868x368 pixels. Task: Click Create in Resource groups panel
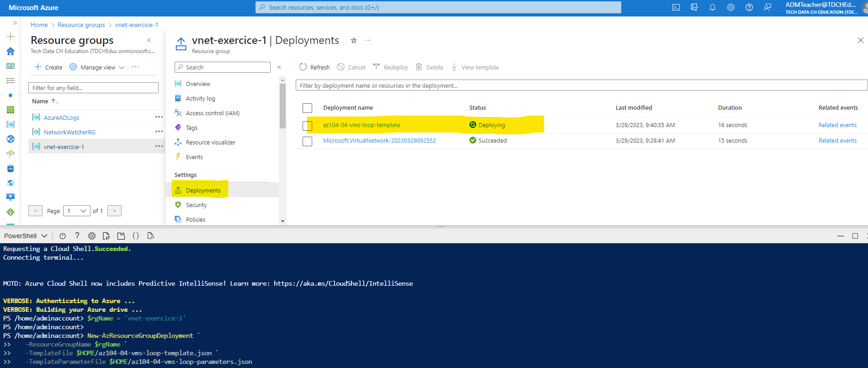pos(48,67)
